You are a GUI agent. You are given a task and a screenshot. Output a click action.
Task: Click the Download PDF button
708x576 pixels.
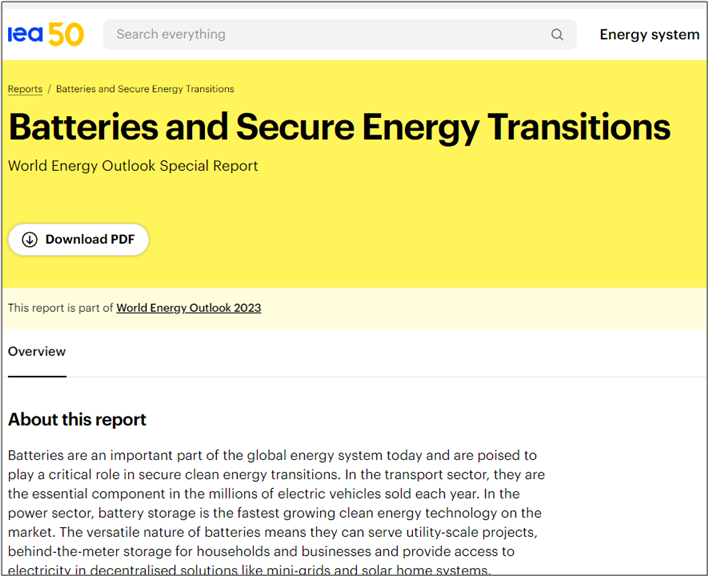point(79,239)
